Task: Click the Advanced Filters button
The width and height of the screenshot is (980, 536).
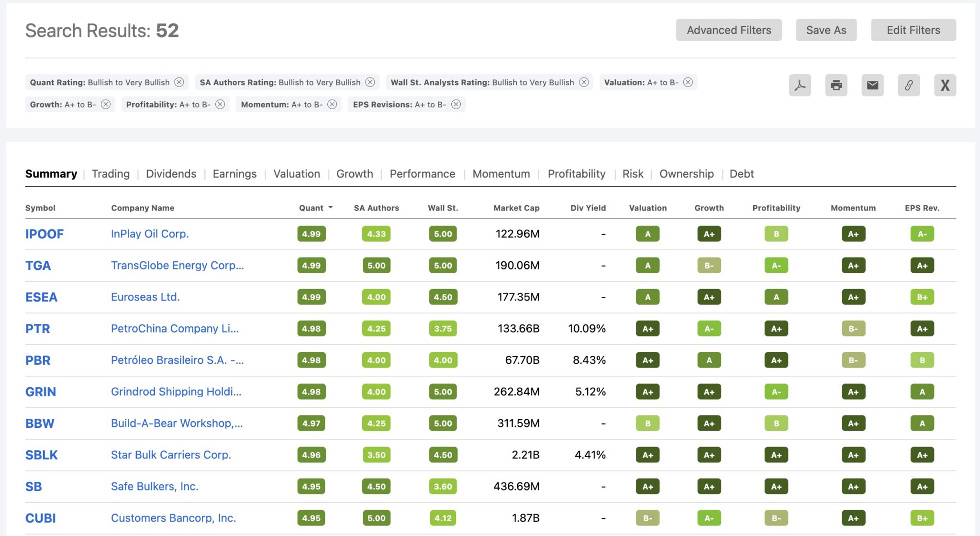Action: [728, 30]
